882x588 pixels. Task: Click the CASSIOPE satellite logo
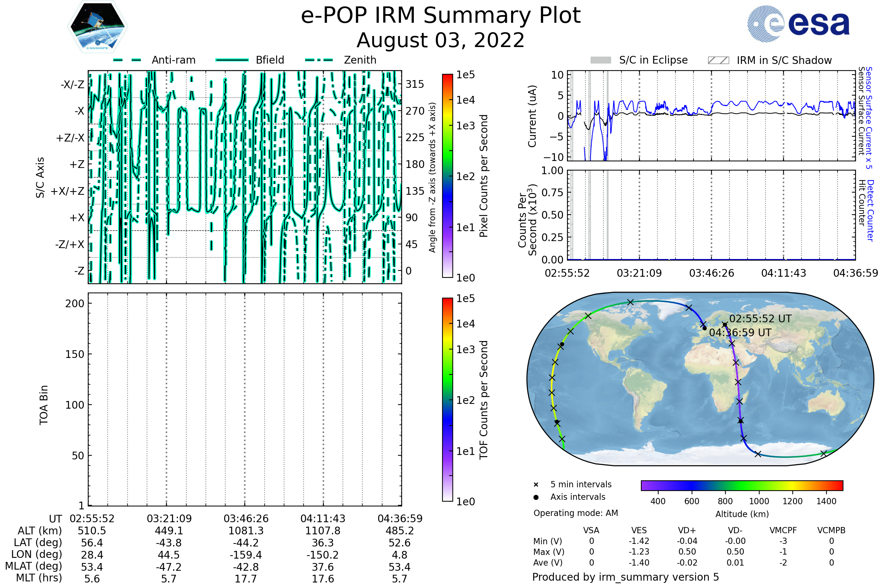[97, 27]
